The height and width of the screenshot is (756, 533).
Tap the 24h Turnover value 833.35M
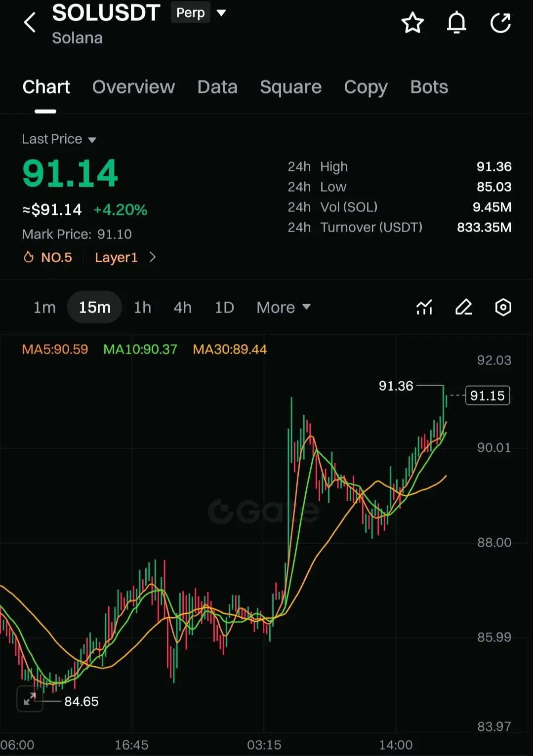(x=484, y=227)
